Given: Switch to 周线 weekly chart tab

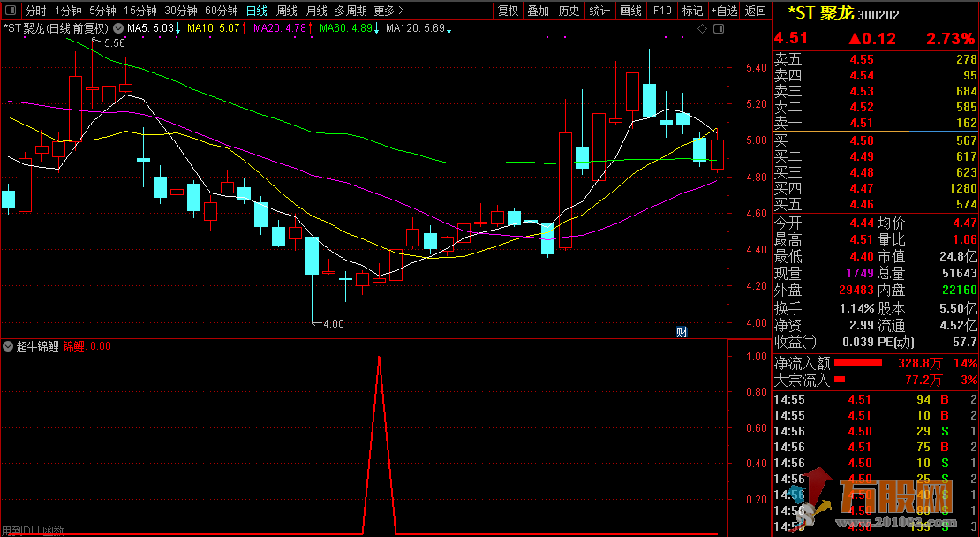Looking at the screenshot, I should [x=287, y=11].
